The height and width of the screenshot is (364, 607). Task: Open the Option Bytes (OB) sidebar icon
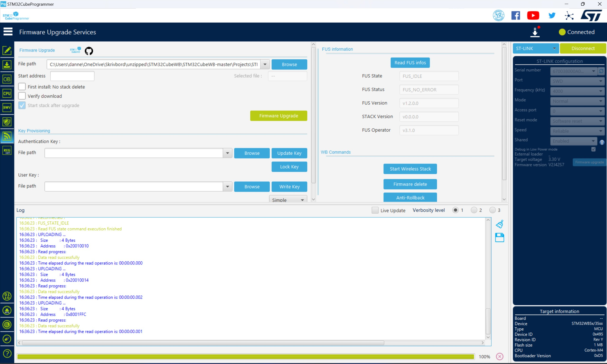[x=7, y=79]
